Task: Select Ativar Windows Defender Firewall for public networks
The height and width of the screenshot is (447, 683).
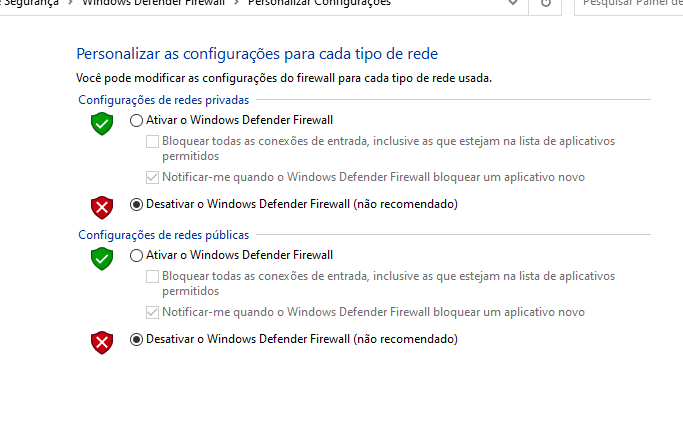Action: 136,255
